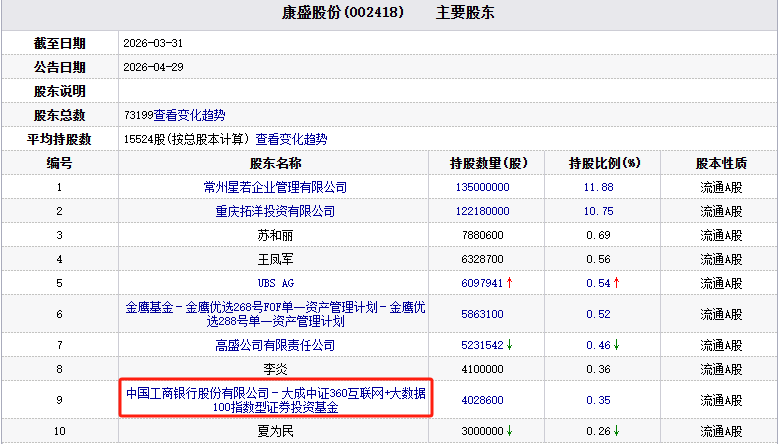Screen dimensions: 779x444
Task: Click column header 股东名称
Action: tap(275, 163)
